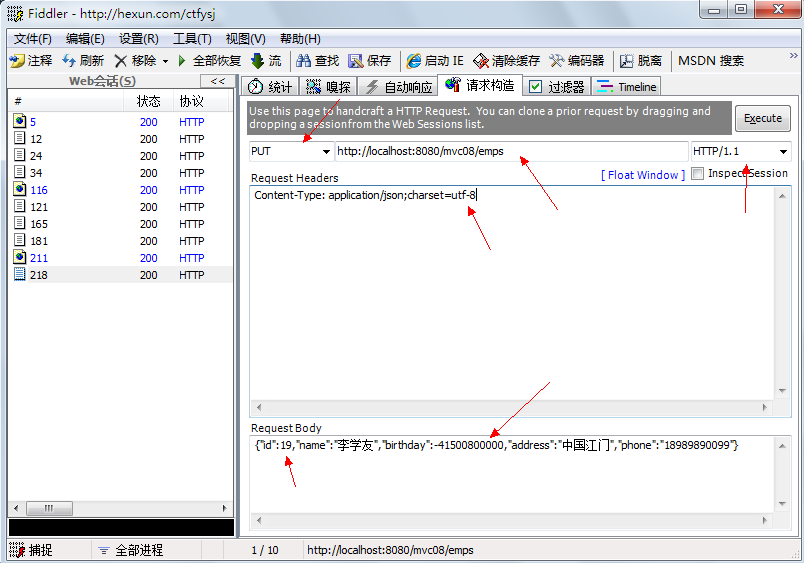
Task: Click Request Headers scroll up arrow
Action: tap(782, 196)
